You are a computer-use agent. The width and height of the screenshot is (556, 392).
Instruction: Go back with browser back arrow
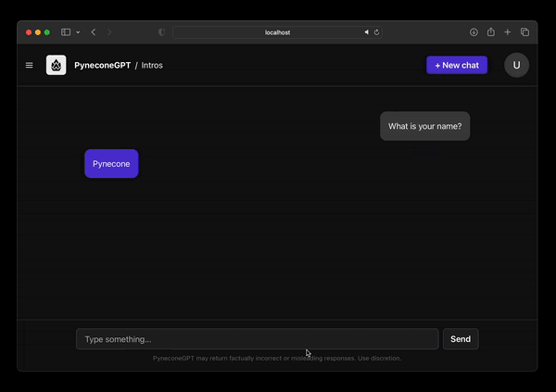94,32
